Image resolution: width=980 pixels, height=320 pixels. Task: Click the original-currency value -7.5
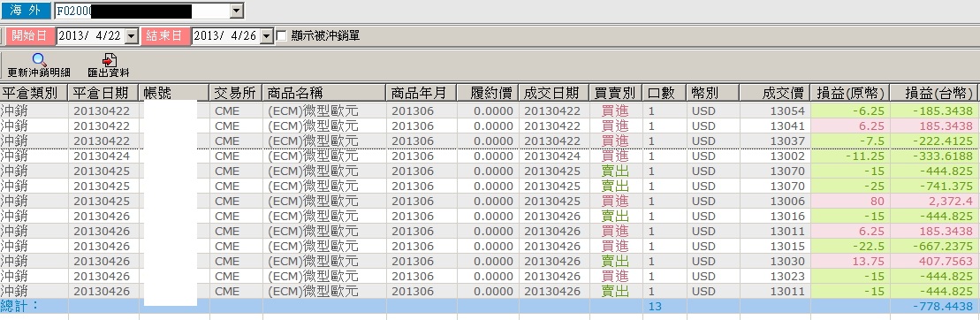(x=850, y=141)
